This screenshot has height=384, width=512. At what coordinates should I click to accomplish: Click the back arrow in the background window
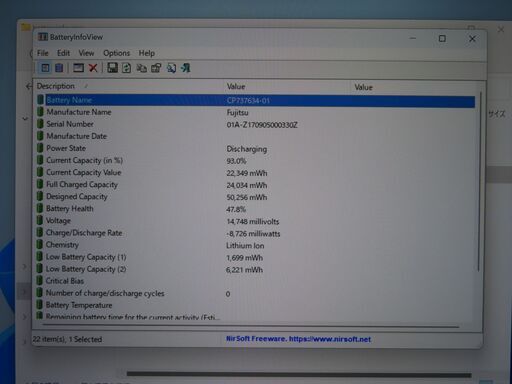tap(29, 86)
